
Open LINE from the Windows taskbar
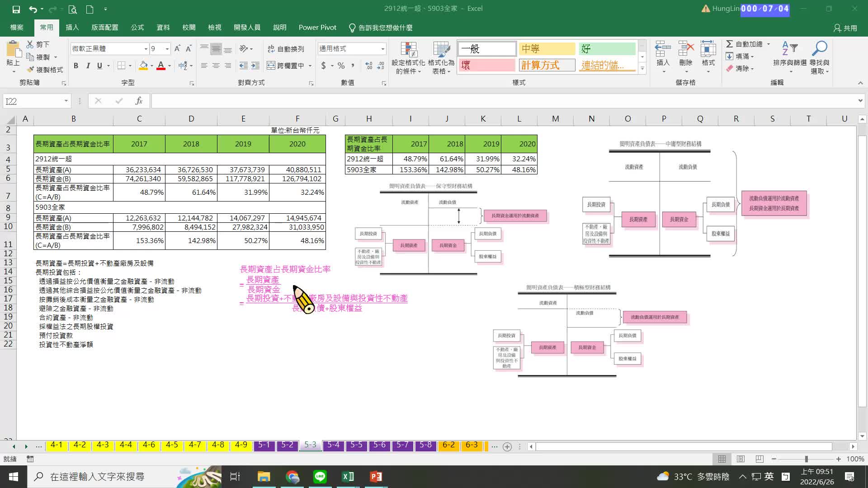coord(320,477)
